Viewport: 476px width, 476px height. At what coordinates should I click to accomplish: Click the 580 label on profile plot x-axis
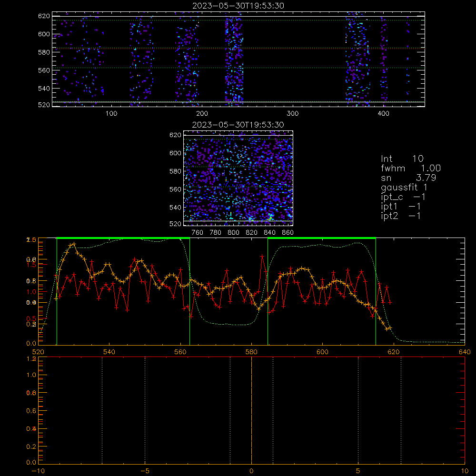pyautogui.click(x=251, y=352)
